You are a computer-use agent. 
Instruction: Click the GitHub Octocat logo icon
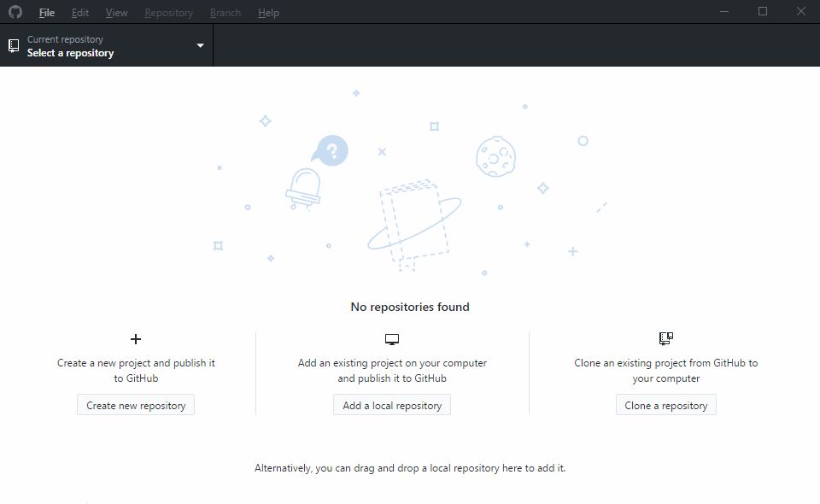tap(15, 12)
